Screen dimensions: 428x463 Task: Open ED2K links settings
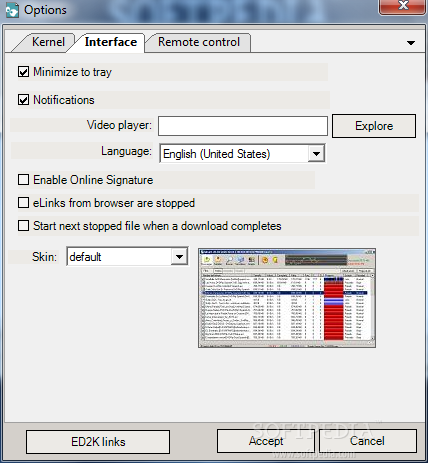(x=98, y=442)
